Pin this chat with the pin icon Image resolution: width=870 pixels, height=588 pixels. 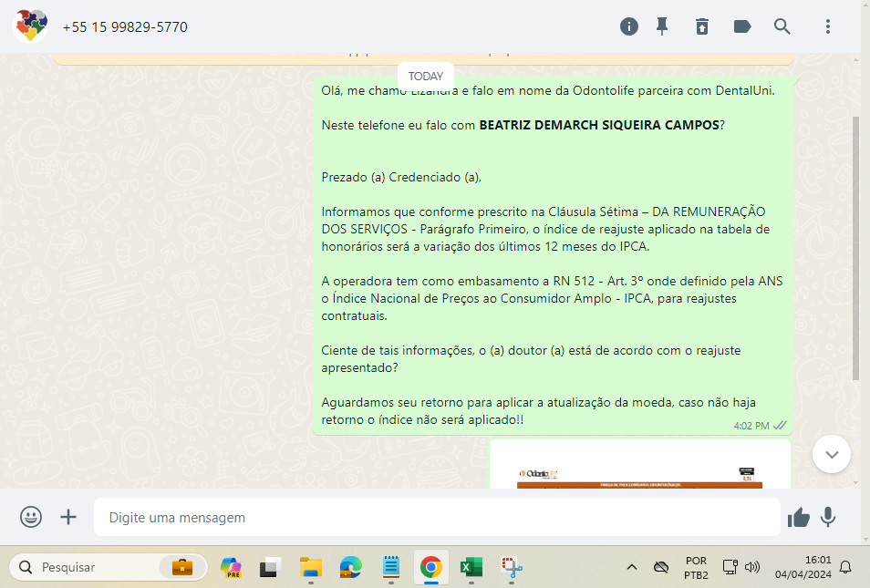(662, 26)
